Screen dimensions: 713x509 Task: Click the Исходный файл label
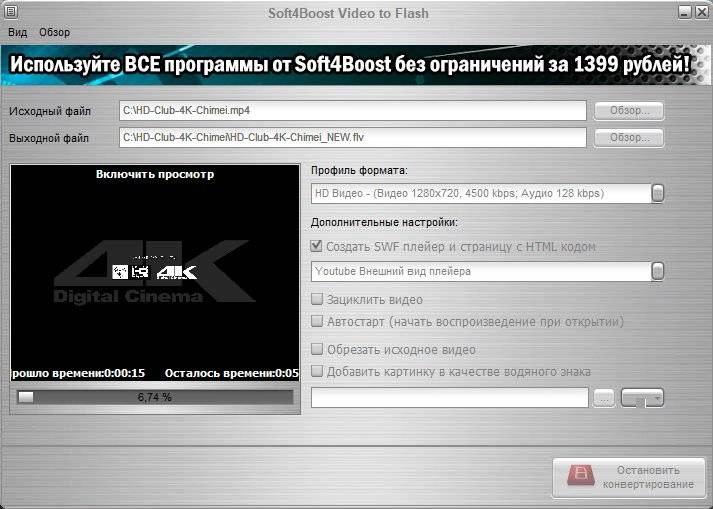(x=50, y=111)
